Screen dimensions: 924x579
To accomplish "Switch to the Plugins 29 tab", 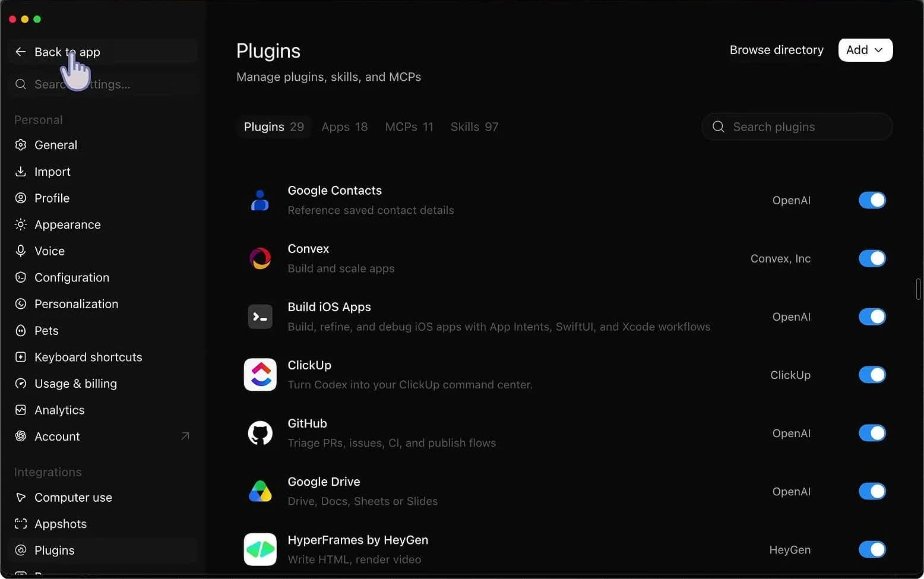I will click(274, 126).
